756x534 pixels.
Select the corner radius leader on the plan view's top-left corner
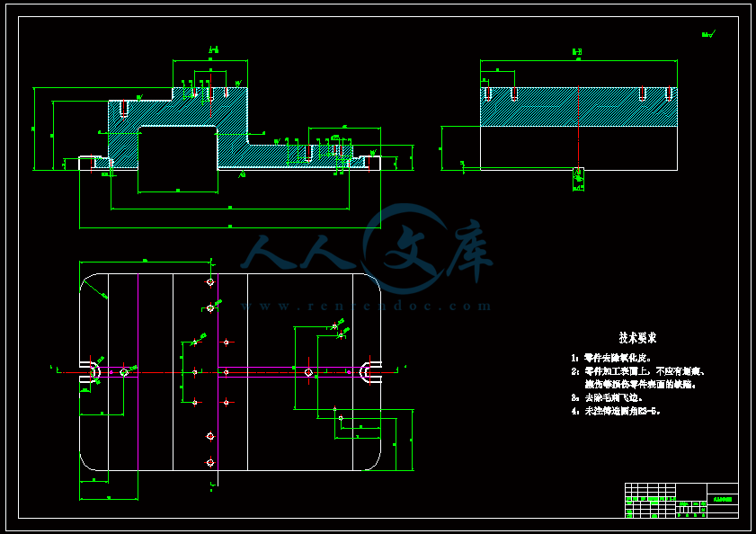[94, 290]
